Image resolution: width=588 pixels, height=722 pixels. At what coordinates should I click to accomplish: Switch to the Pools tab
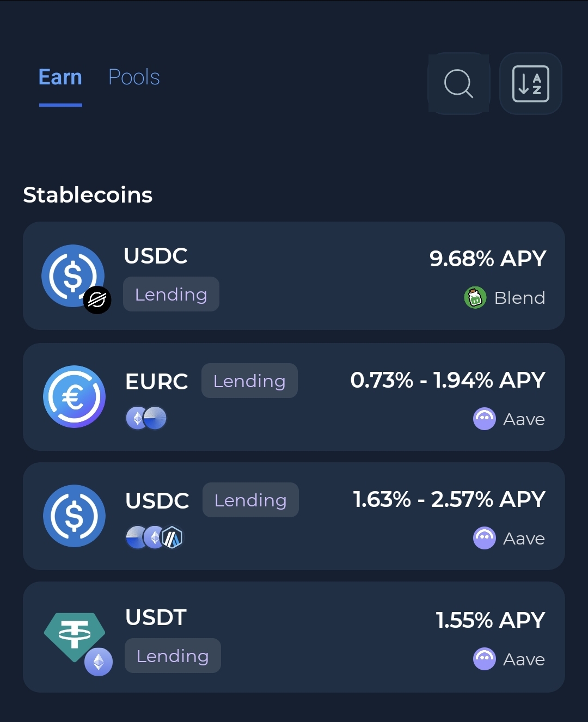[134, 77]
